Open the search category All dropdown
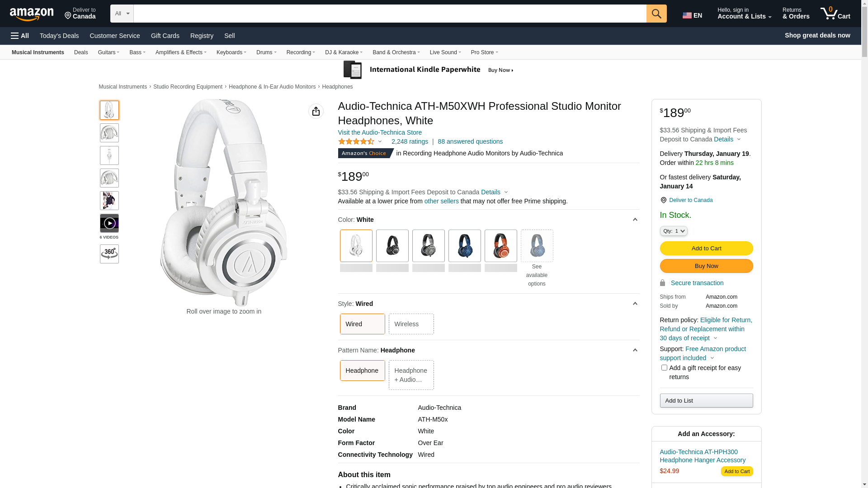Image resolution: width=868 pixels, height=488 pixels. click(122, 14)
